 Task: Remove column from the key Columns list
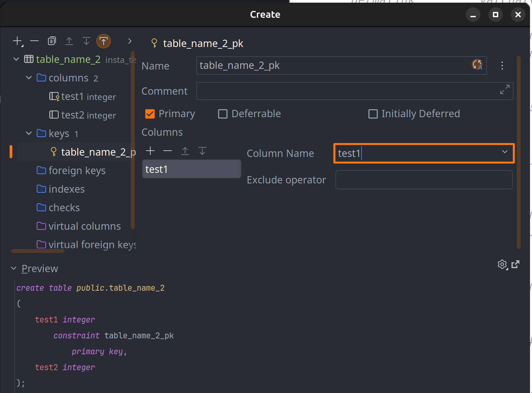click(x=168, y=151)
